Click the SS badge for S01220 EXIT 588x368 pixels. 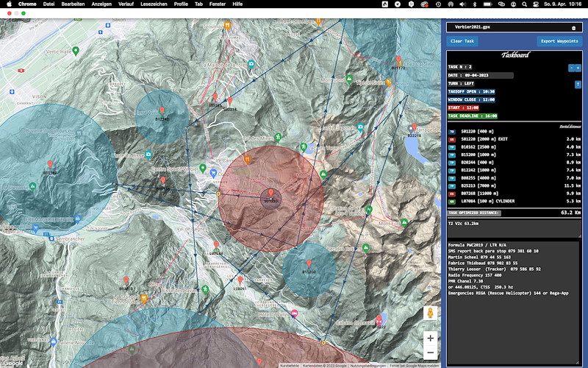(x=452, y=140)
